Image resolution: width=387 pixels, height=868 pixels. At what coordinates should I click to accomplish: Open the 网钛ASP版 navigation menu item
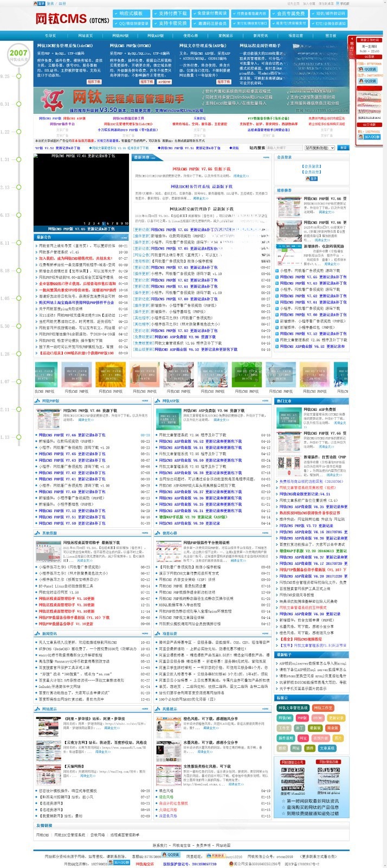(x=156, y=36)
